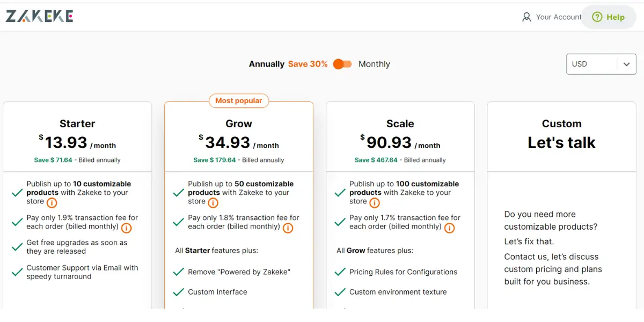644x322 pixels.
Task: Select the Scale plan title
Action: 400,123
